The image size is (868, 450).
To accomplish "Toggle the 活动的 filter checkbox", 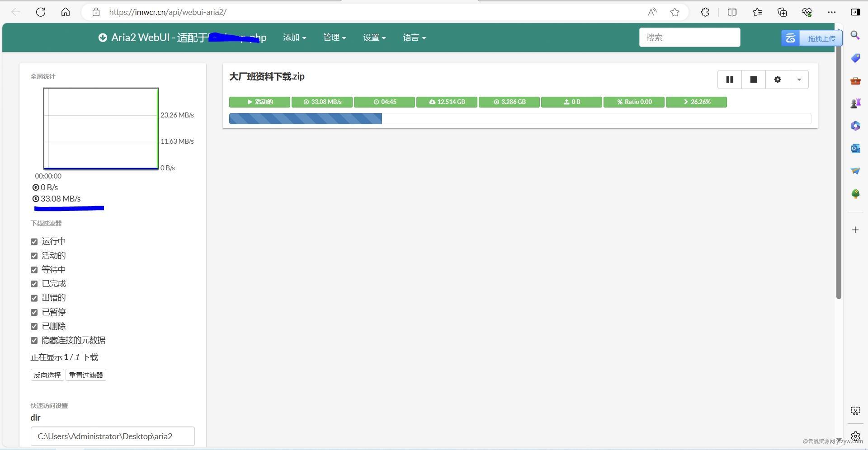I will [x=34, y=256].
